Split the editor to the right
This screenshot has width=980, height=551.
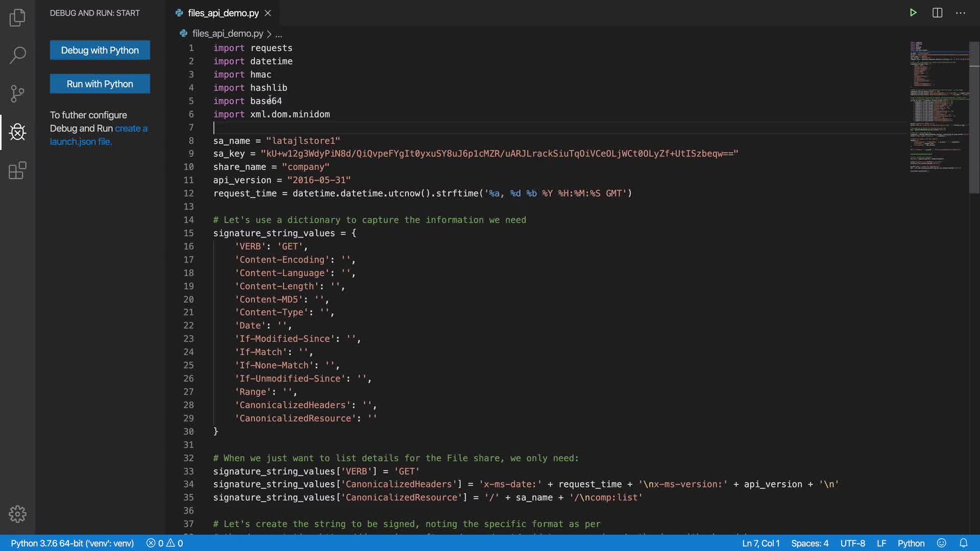937,13
